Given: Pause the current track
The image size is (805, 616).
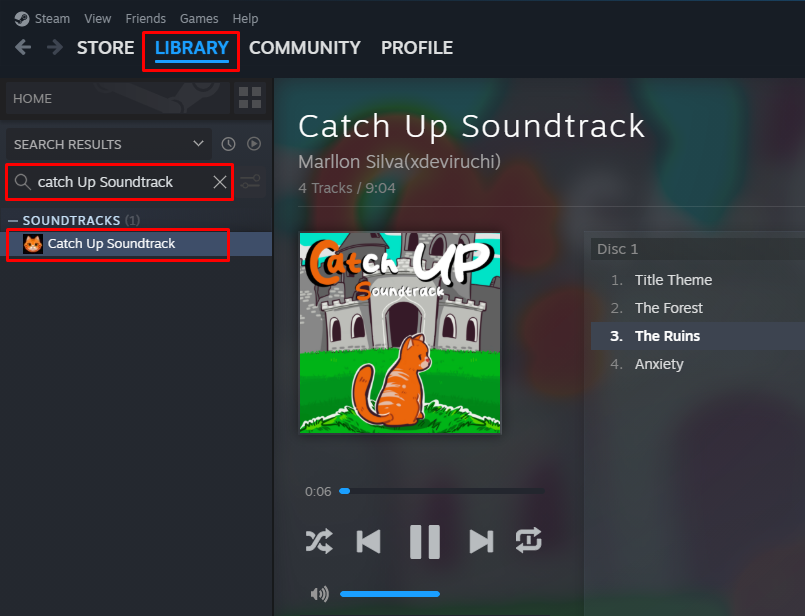Looking at the screenshot, I should coord(425,542).
